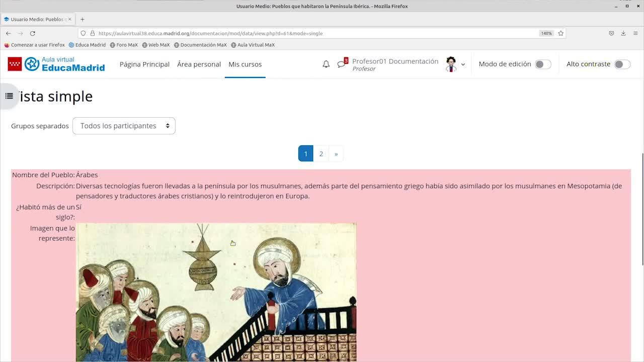Open the notifications bell
The width and height of the screenshot is (644, 362).
(326, 64)
